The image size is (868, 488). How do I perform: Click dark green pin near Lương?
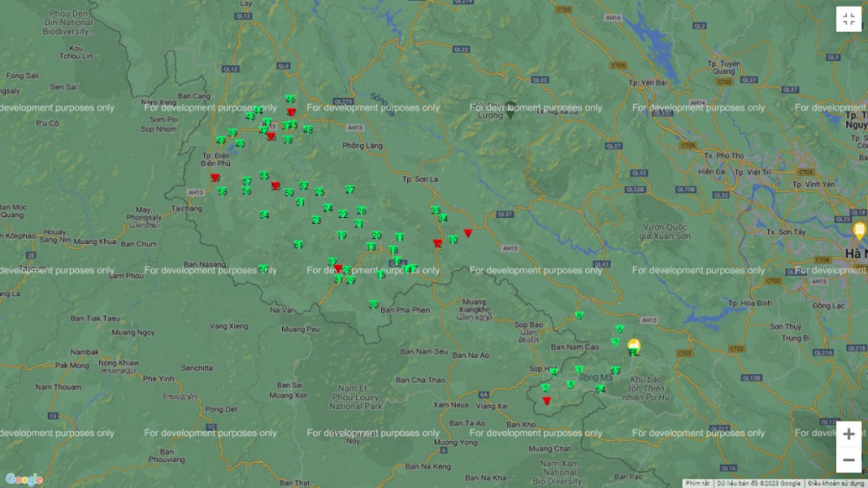click(x=511, y=110)
